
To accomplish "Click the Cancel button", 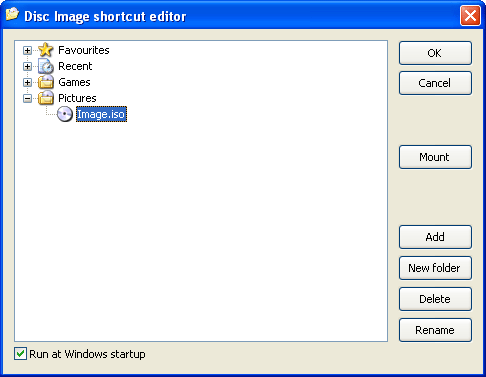I will tap(435, 83).
